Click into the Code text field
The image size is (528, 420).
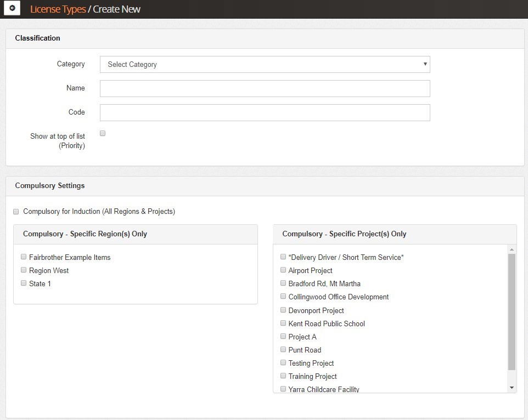tap(265, 112)
